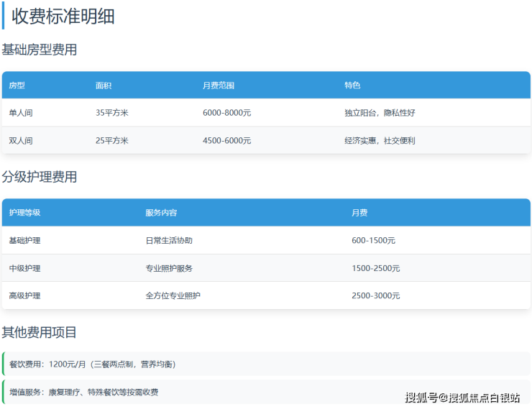Image resolution: width=532 pixels, height=409 pixels.
Task: Click the 增值服务 fee item
Action: 83,392
